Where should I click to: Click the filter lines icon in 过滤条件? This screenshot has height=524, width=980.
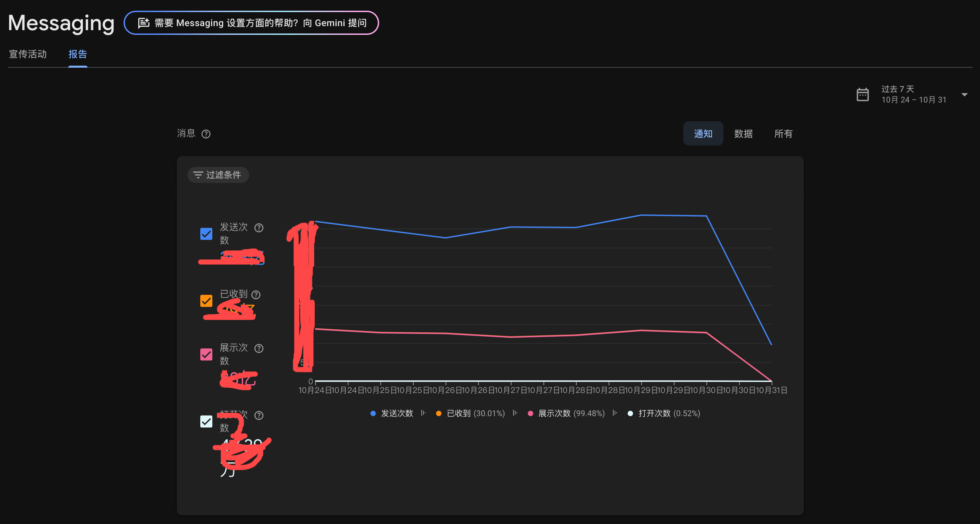click(x=198, y=175)
